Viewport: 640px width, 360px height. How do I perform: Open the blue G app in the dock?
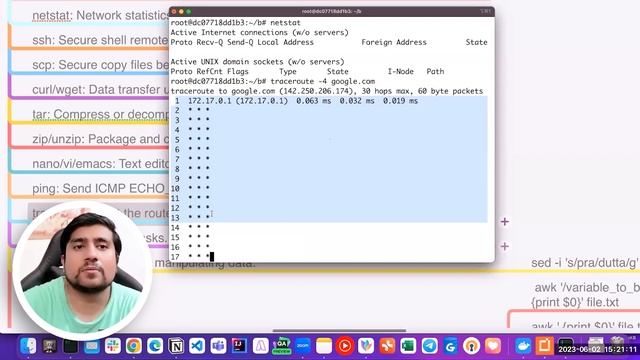(451, 346)
